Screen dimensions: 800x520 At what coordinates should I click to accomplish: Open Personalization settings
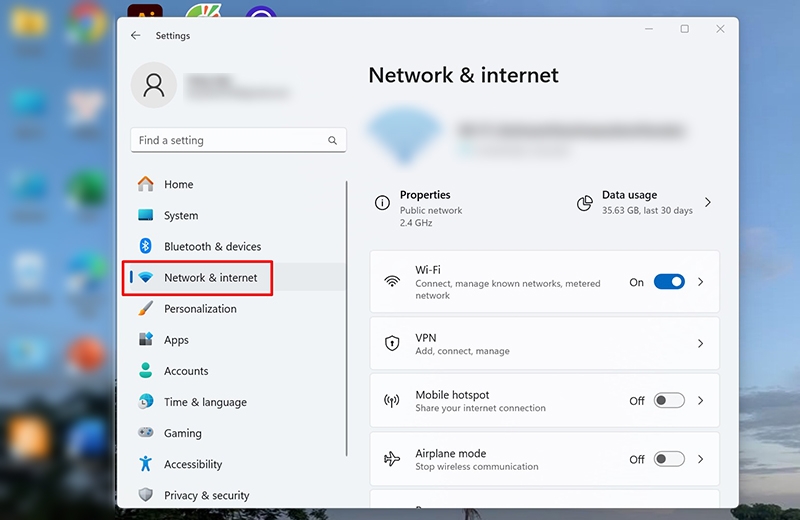point(238,309)
